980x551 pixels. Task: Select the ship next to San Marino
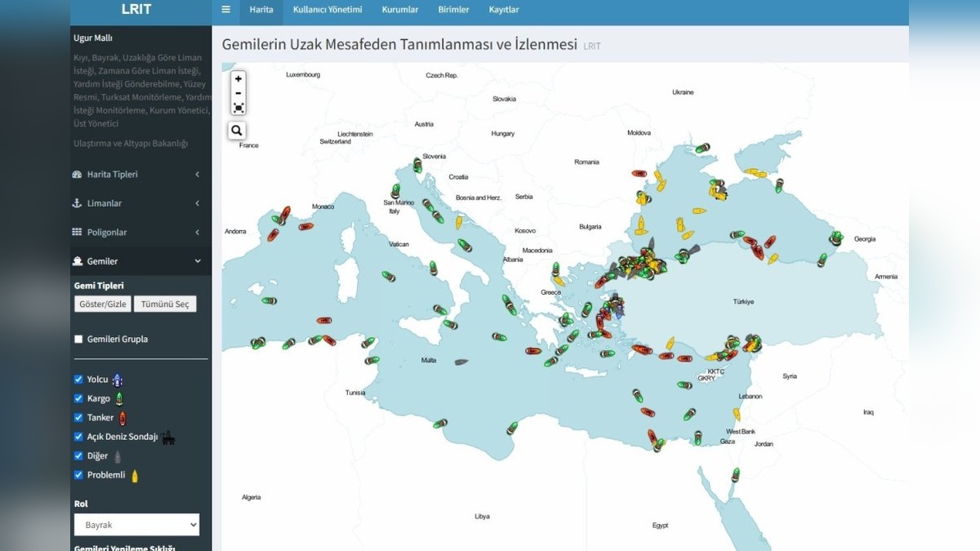(396, 191)
